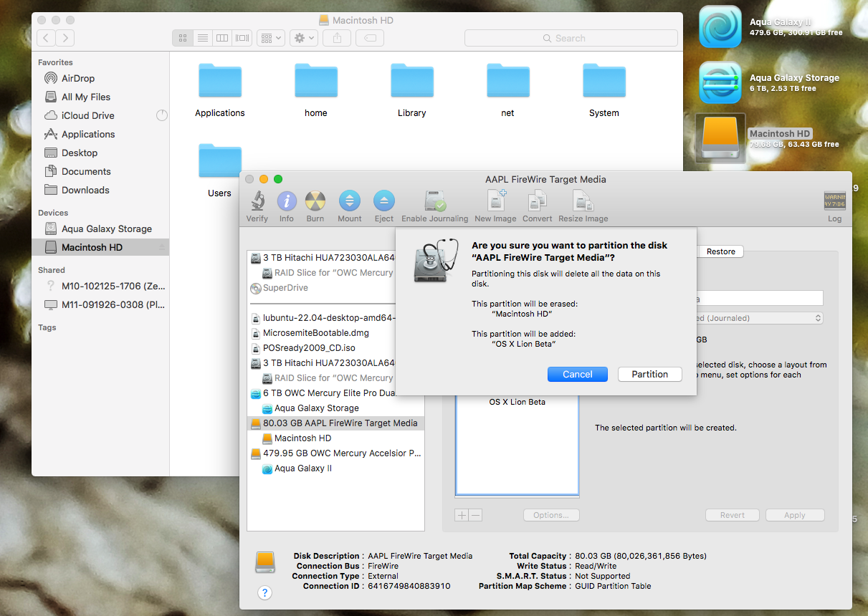This screenshot has height=616, width=868.
Task: Open the Log viewer icon
Action: point(835,201)
